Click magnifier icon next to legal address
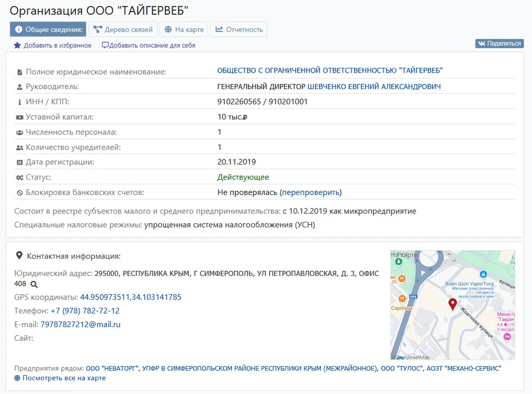532x394 pixels. coord(34,284)
